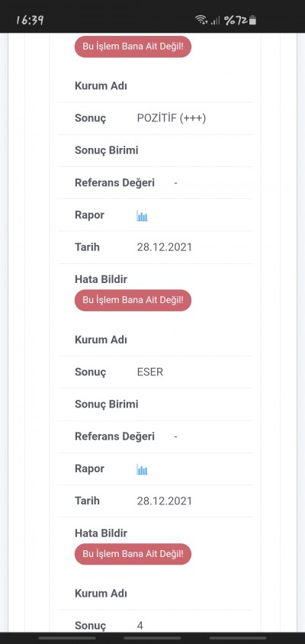Tap the %72 battery percentage text
305x644 pixels.
pyautogui.click(x=236, y=20)
